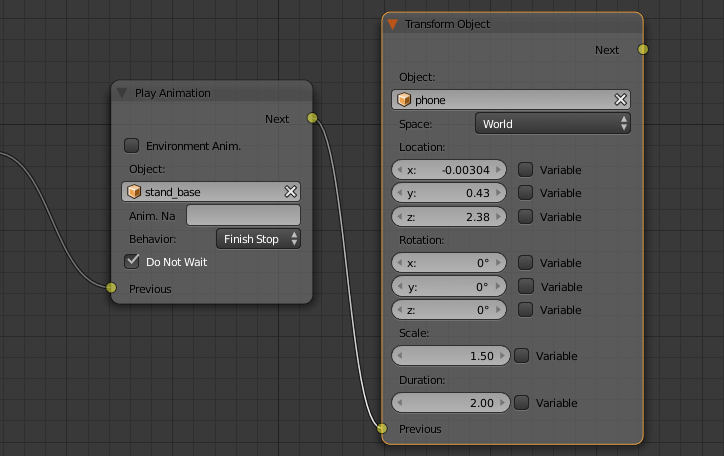Select the Transform Object node header
This screenshot has height=456, width=724.
(513, 24)
